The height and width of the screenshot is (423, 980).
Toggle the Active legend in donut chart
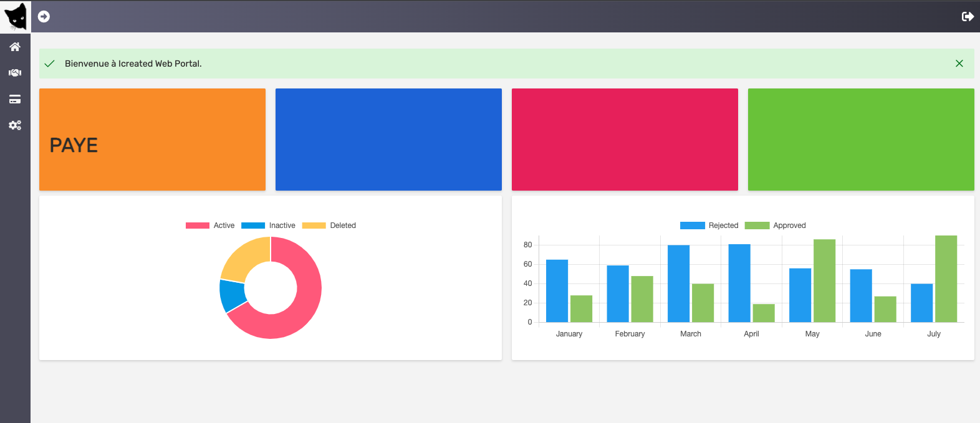click(210, 226)
